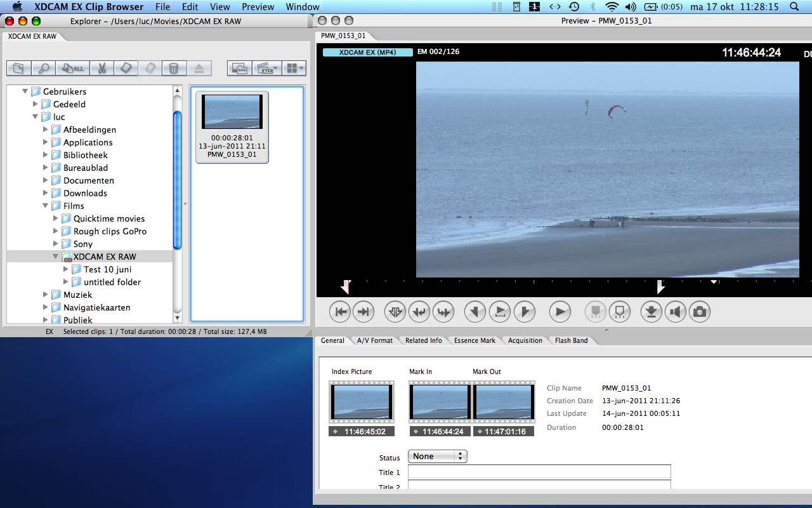Jump to the clip start in Preview
The image size is (812, 508).
point(341,312)
